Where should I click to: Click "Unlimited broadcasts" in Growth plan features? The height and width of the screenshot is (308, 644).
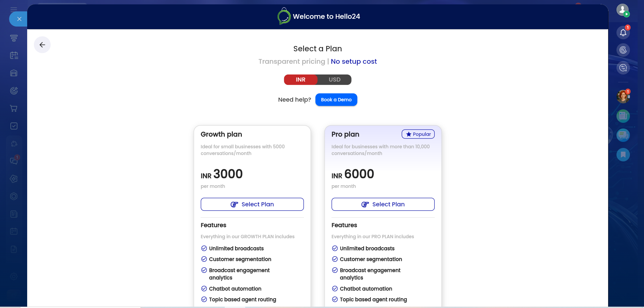tap(236, 248)
